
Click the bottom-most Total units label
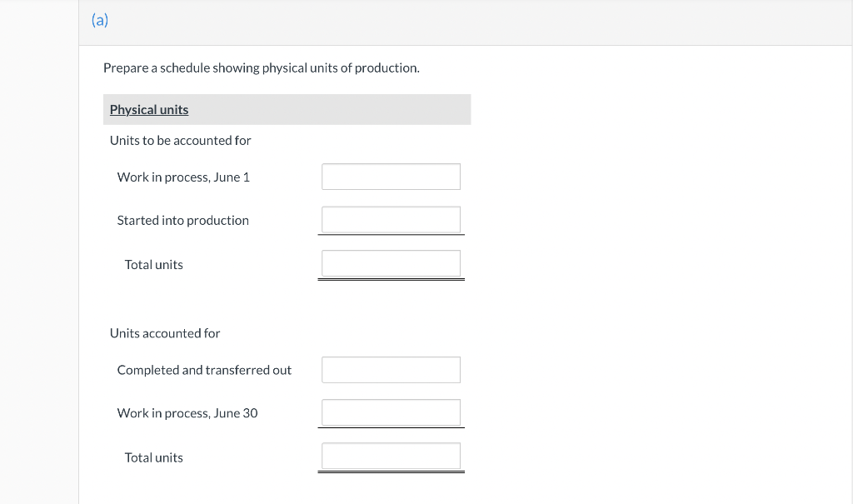[153, 457]
